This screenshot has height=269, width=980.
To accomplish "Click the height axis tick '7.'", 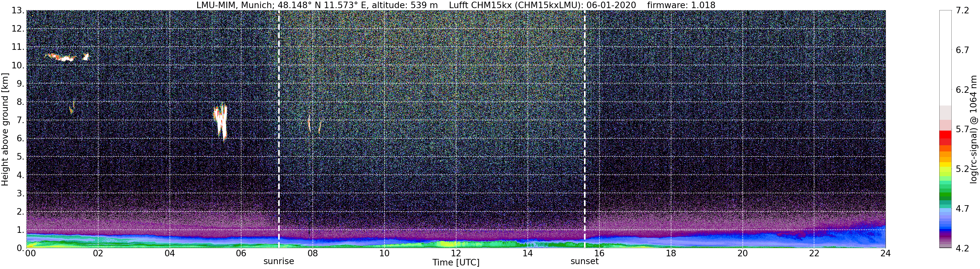I will pyautogui.click(x=21, y=120).
